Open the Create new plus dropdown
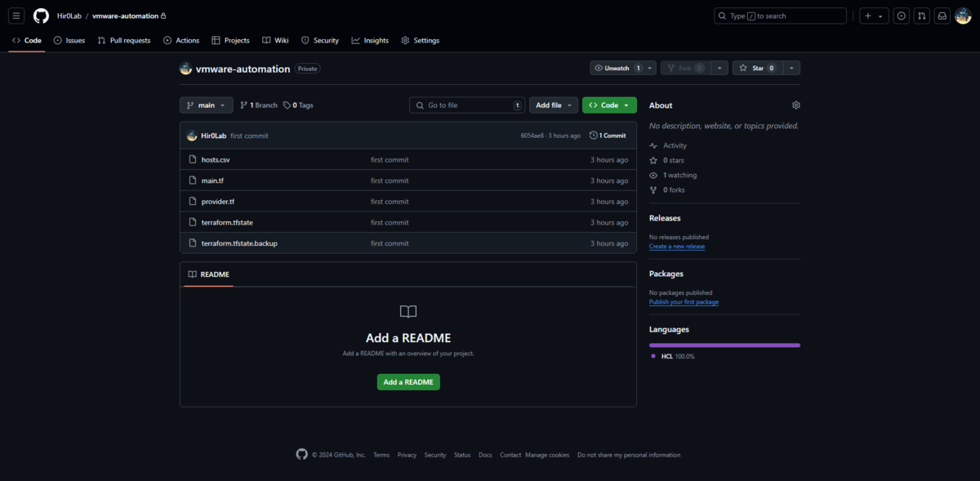 coord(874,16)
